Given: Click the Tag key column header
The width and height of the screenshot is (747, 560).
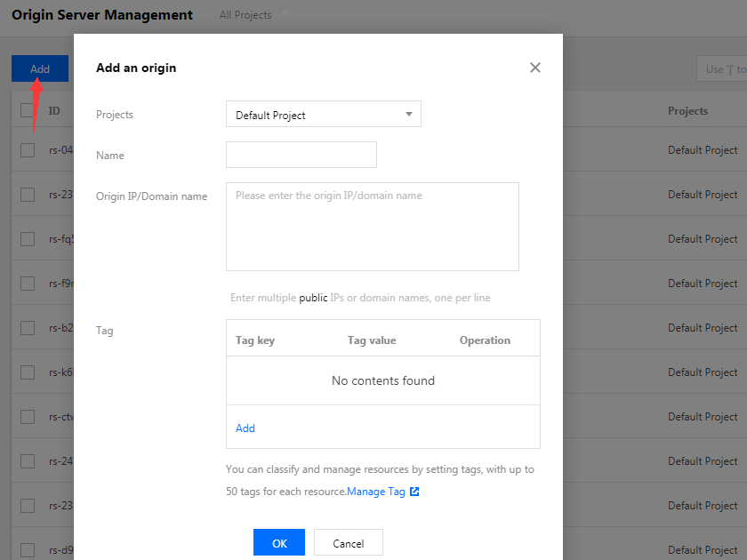Looking at the screenshot, I should 255,340.
